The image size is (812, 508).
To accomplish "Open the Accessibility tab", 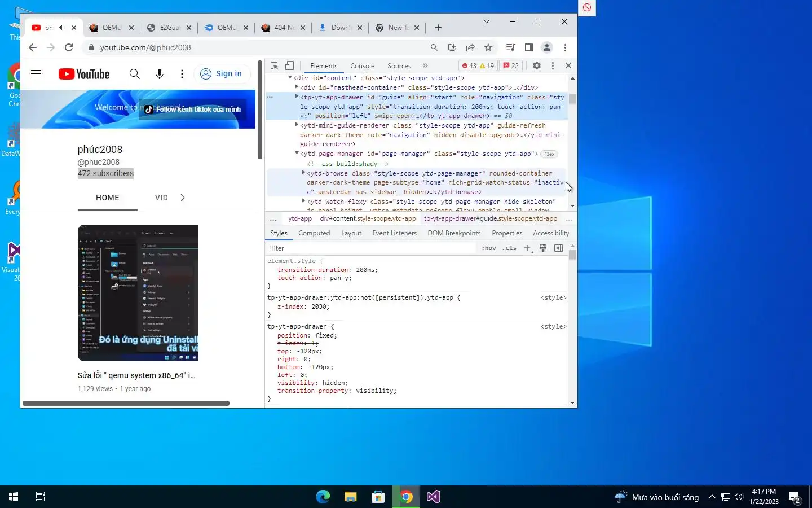I will (x=551, y=233).
